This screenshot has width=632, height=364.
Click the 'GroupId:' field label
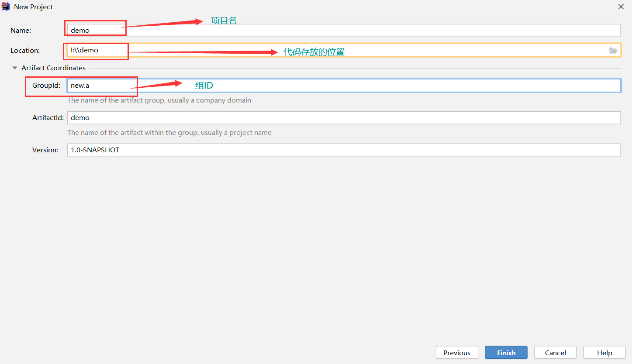coord(46,86)
